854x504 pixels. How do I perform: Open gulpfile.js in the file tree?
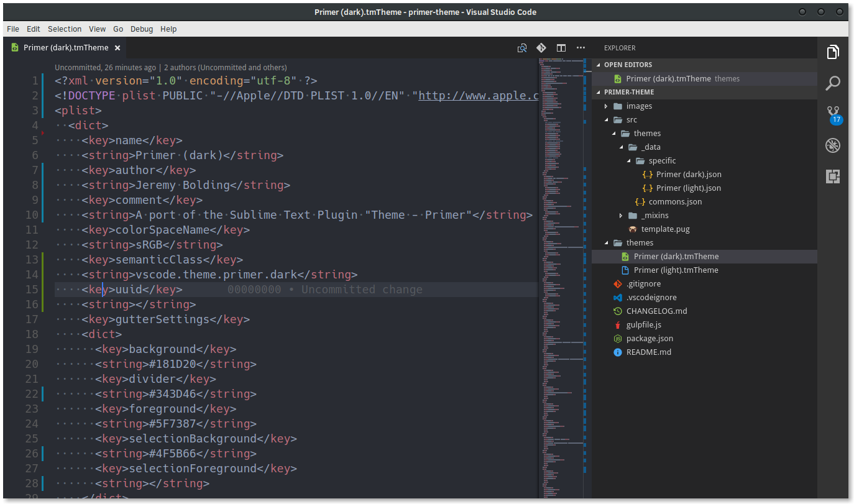644,325
